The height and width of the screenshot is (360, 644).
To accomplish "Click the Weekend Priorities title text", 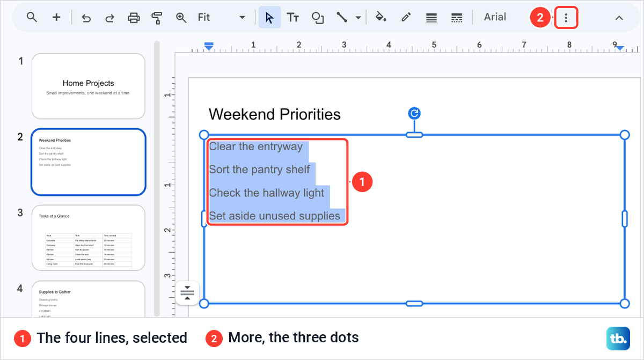I will pyautogui.click(x=274, y=114).
